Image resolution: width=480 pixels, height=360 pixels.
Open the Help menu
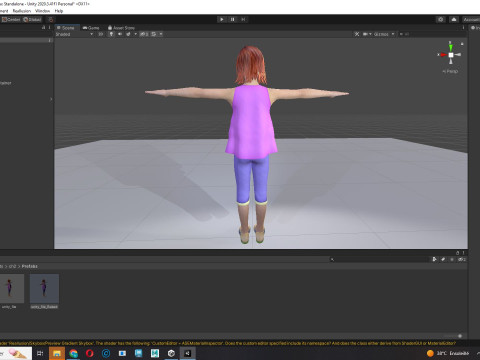point(59,11)
